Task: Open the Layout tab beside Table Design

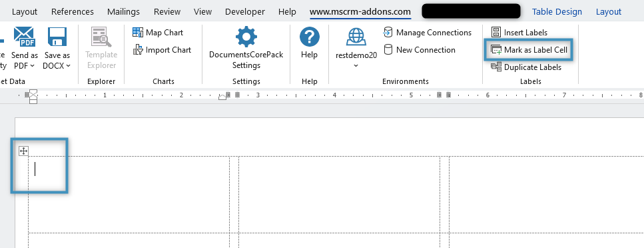Action: pos(608,11)
